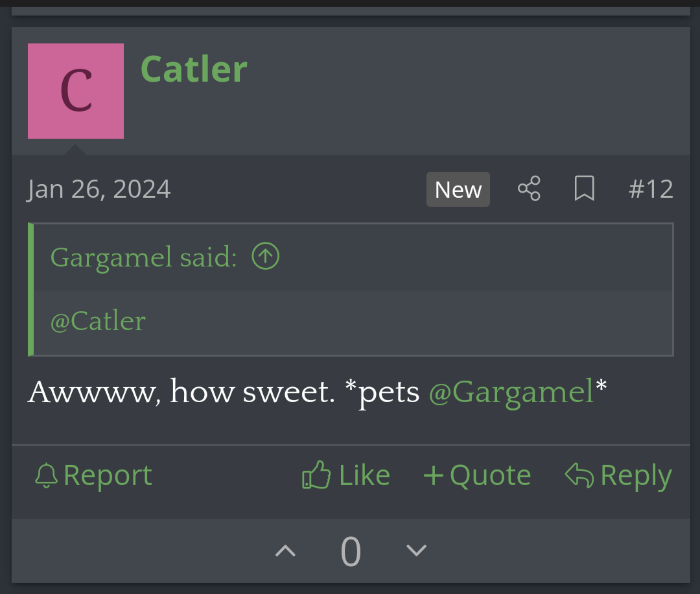Click the 'Awwww, how sweet' message text

[181, 392]
